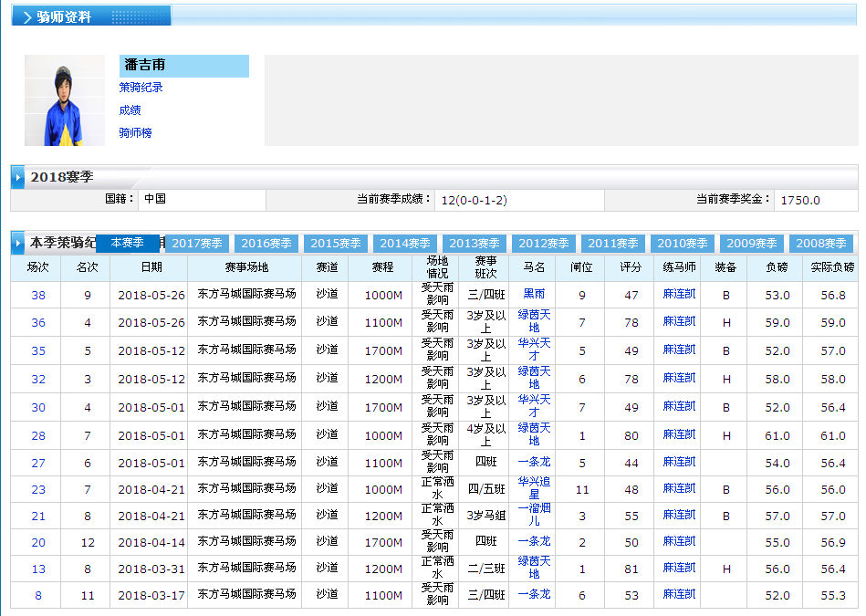View the 2012赛季 season tab
This screenshot has width=866, height=616.
point(544,244)
